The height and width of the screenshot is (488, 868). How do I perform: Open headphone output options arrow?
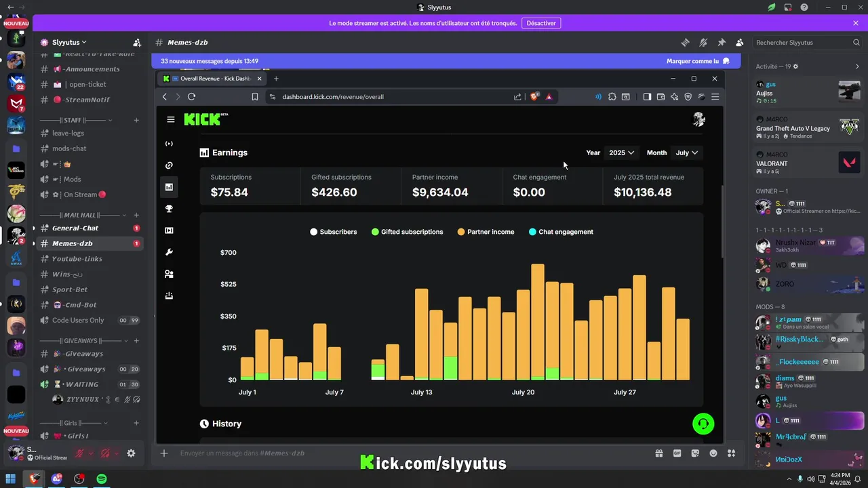[x=116, y=453]
